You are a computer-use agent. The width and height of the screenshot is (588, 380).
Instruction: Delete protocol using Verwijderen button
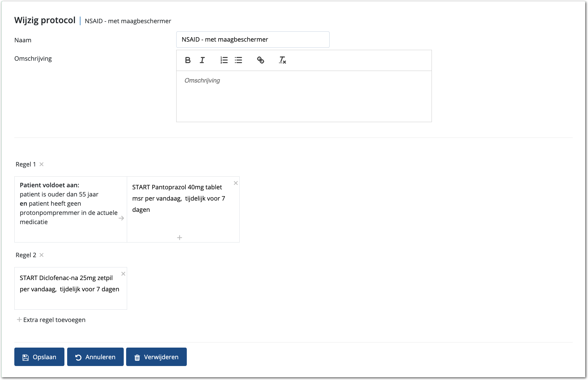pyautogui.click(x=156, y=357)
